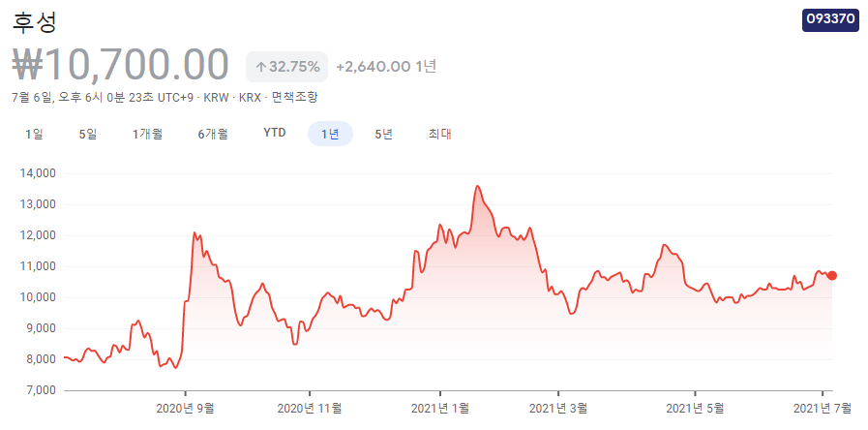Click the 2021년 7월 axis label
This screenshot has width=868, height=430.
[823, 409]
